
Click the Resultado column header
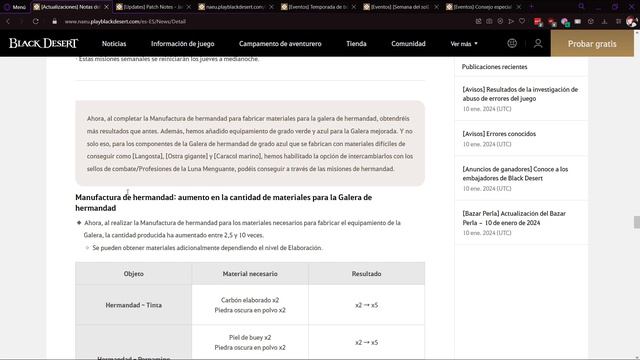[367, 273]
